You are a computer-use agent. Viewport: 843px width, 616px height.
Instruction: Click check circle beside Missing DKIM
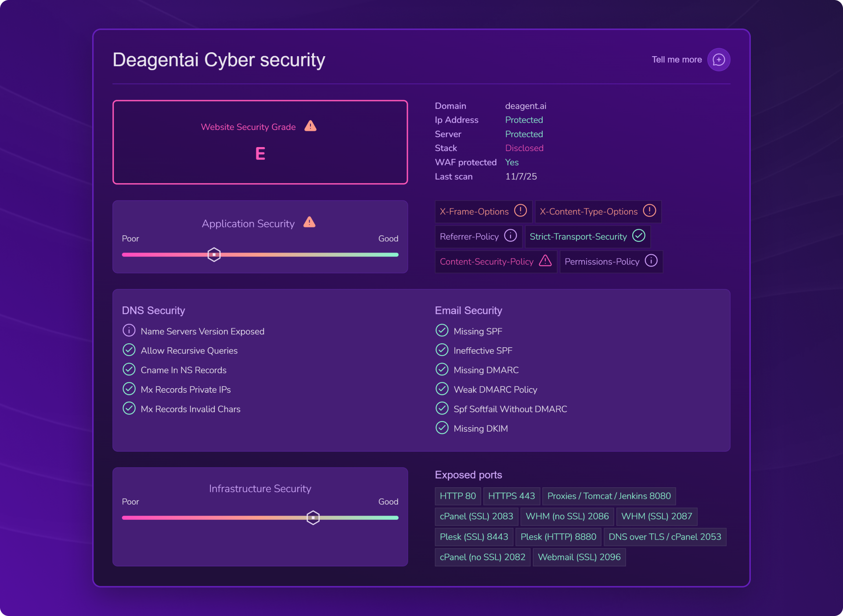442,428
